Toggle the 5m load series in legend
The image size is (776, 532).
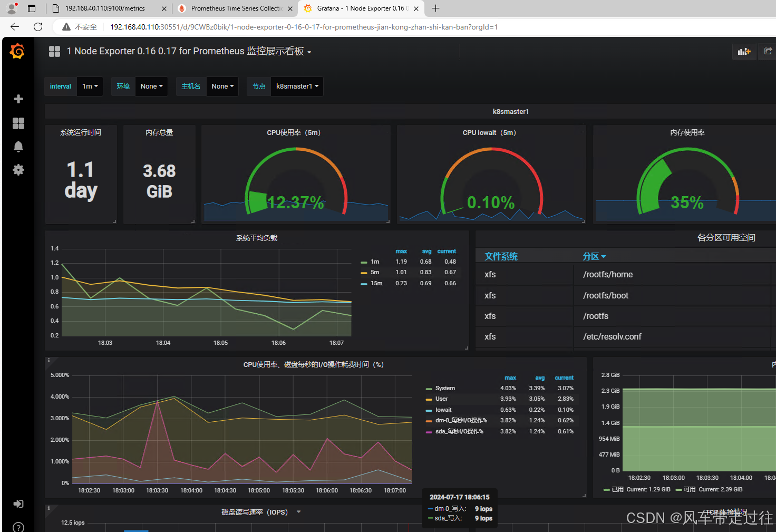(x=375, y=273)
